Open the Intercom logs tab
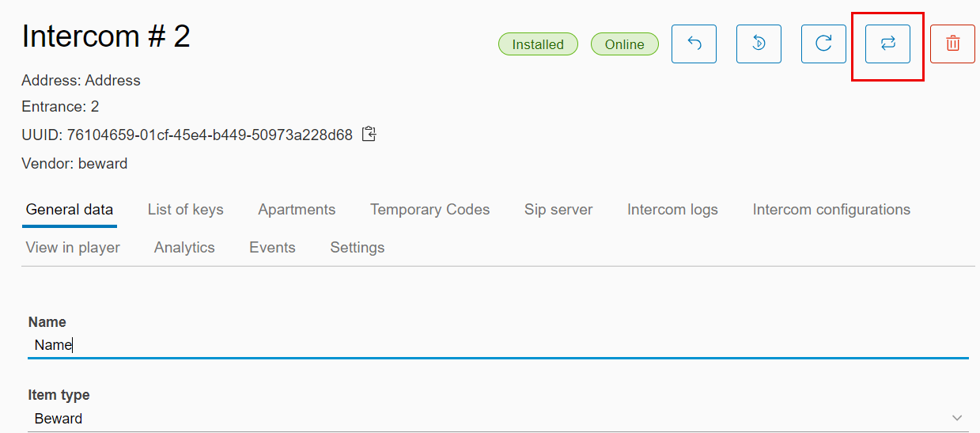The image size is (980, 433). (x=672, y=210)
